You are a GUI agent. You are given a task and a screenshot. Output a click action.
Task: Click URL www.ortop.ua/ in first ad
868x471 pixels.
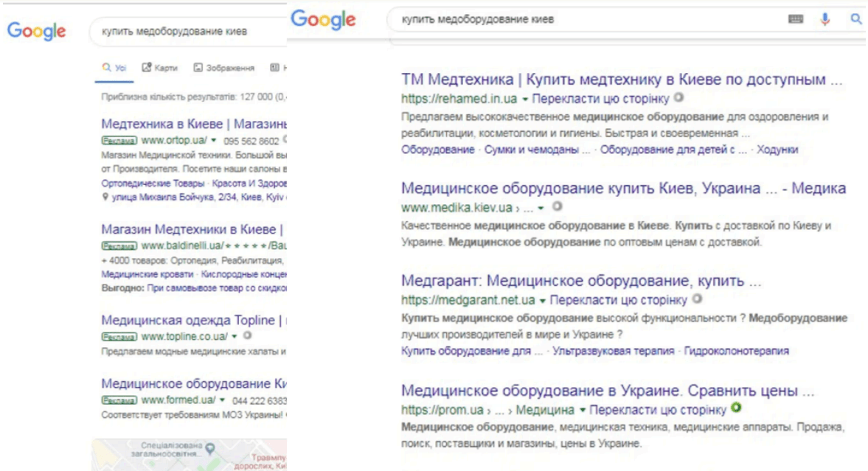tap(174, 141)
